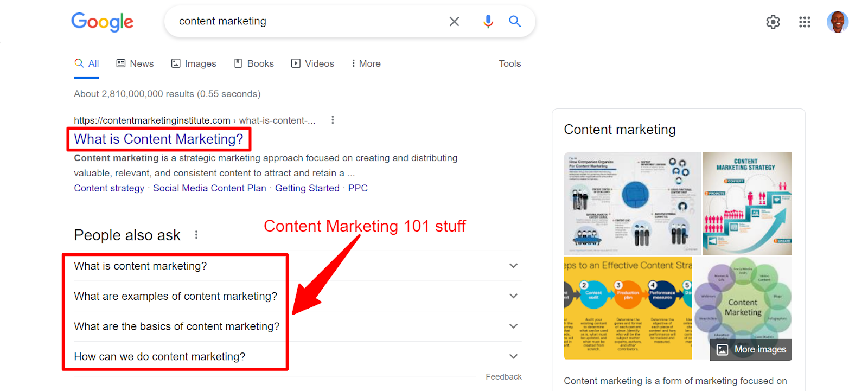868x391 pixels.
Task: Expand 'What is content marketing?' question
Action: [x=297, y=266]
